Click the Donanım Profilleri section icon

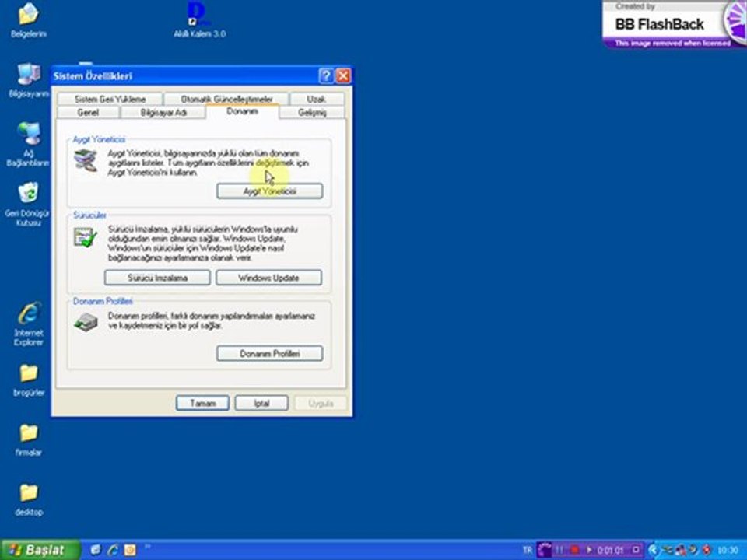click(86, 322)
